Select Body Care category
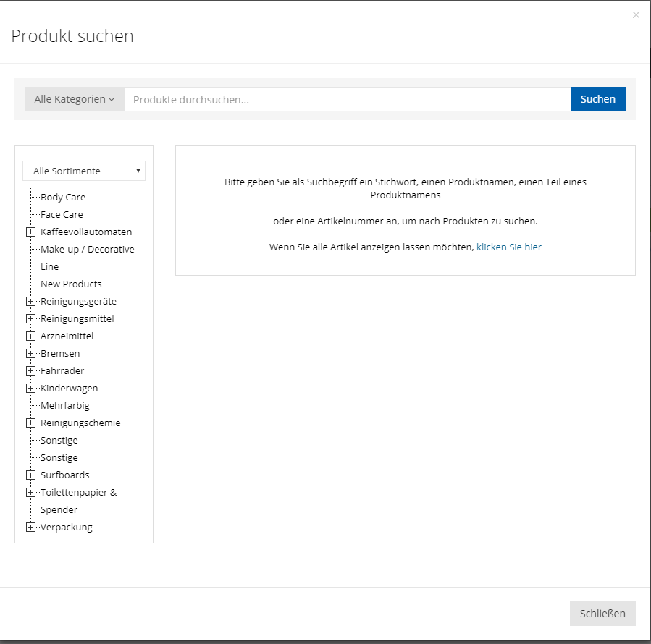 click(63, 197)
